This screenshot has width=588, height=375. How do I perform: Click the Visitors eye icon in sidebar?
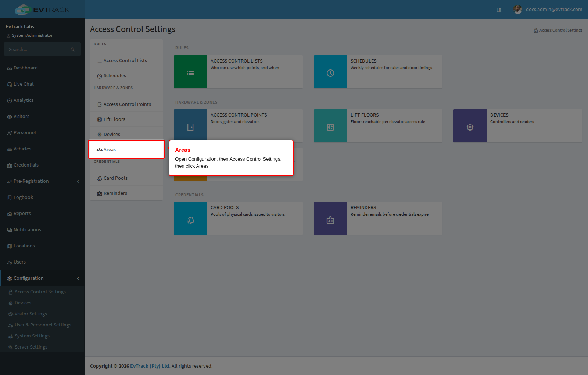click(10, 117)
